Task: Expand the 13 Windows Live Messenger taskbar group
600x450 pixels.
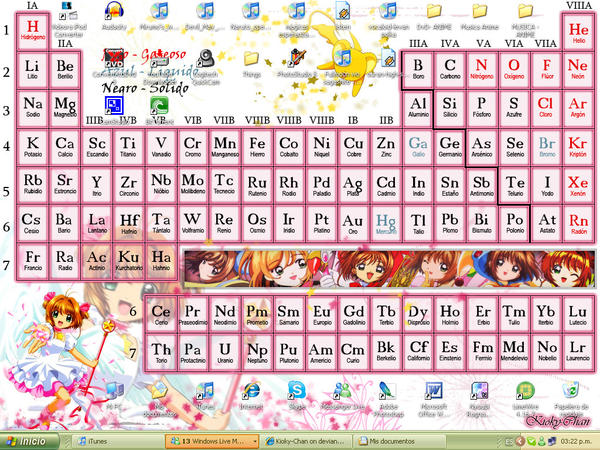Action: tap(212, 441)
